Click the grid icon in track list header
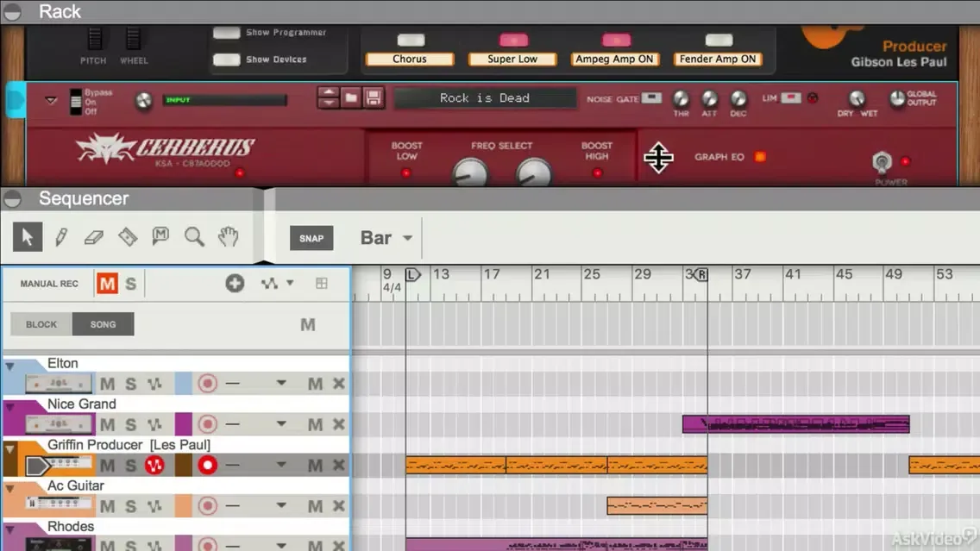This screenshot has width=980, height=551. 321,284
